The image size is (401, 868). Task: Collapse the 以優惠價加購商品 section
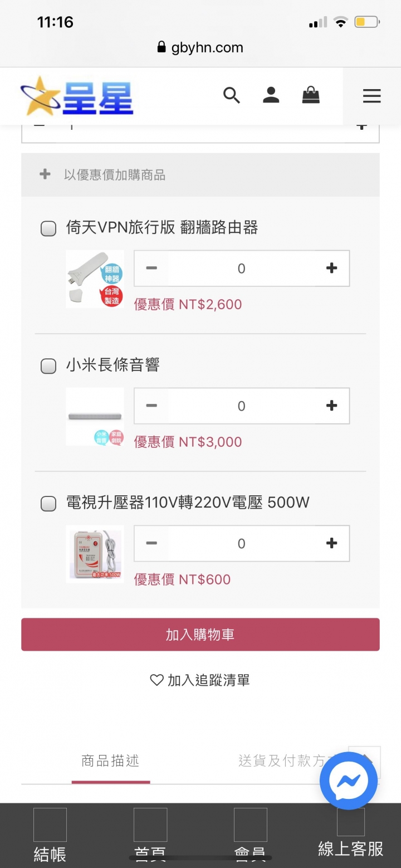(200, 175)
